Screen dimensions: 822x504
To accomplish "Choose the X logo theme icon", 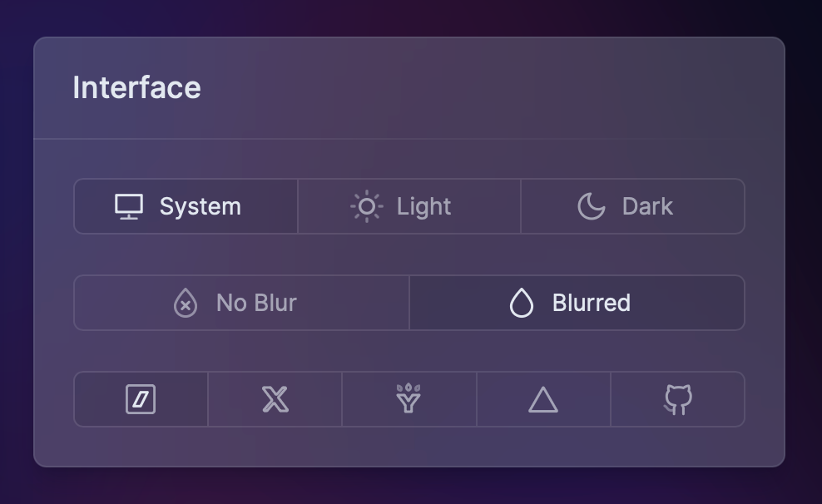I will 275,400.
